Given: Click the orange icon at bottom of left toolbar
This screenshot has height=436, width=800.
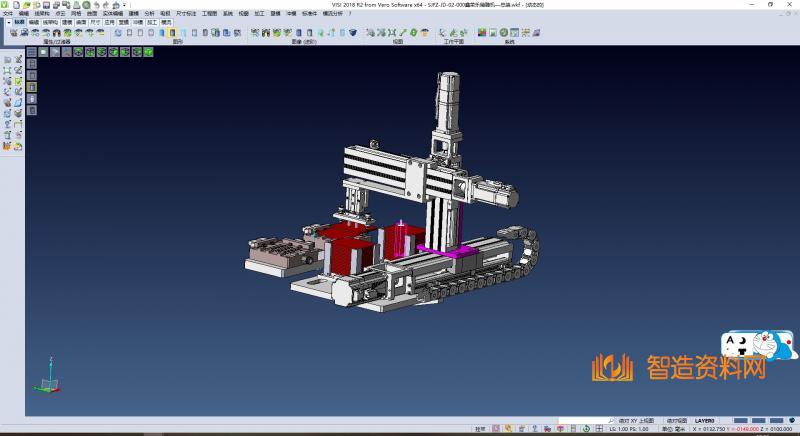Looking at the screenshot, I should tap(7, 146).
